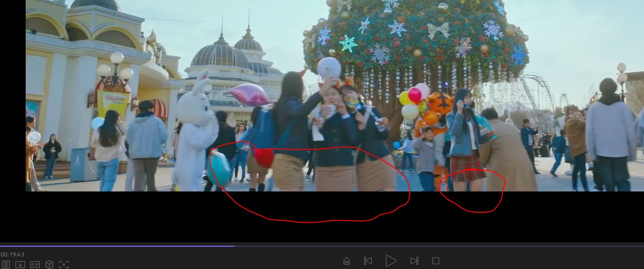This screenshot has width=644, height=269.
Task: Seek back on the purple played progress bar
Action: click(116, 246)
